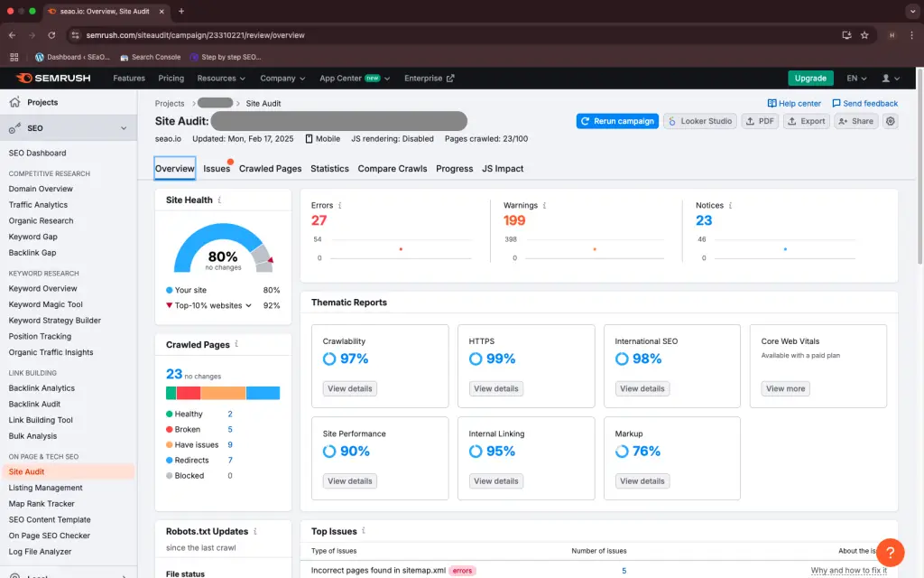Click the settings gear icon beside Share
Image resolution: width=924 pixels, height=578 pixels.
890,121
